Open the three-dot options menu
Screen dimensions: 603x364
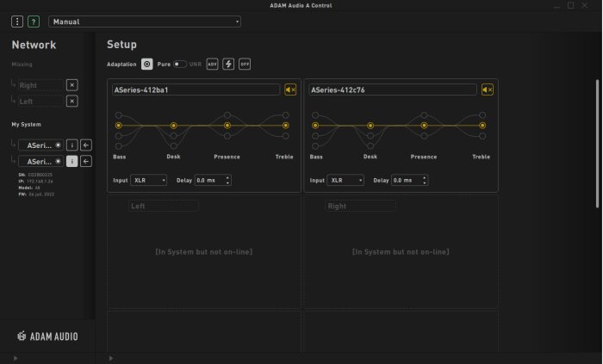[x=17, y=22]
